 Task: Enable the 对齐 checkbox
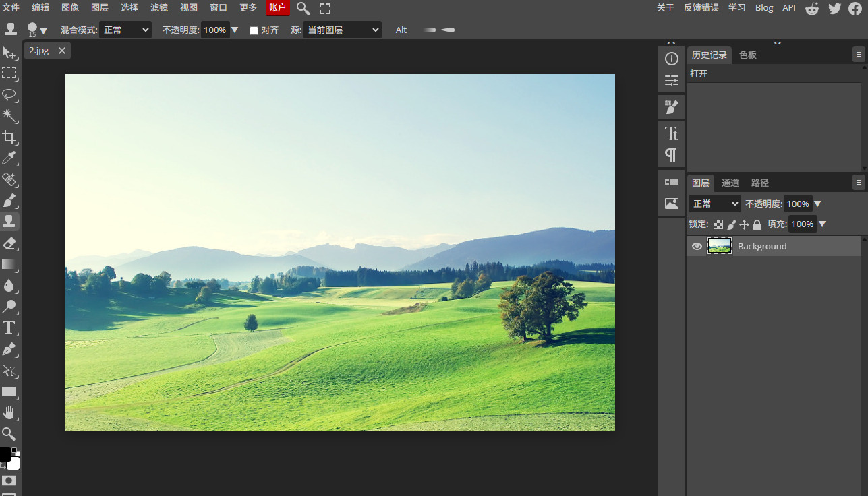(254, 30)
